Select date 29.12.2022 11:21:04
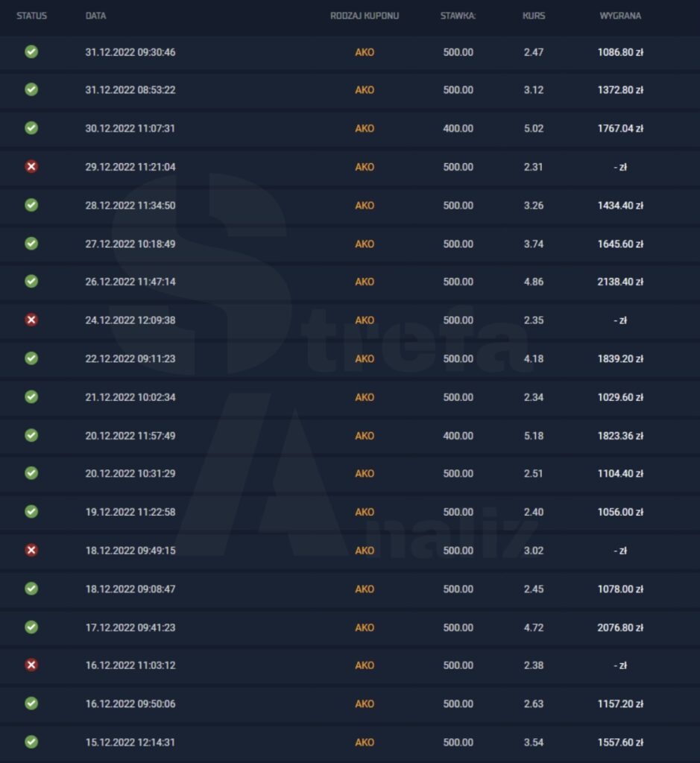Screen dimensions: 700x763 coord(130,167)
